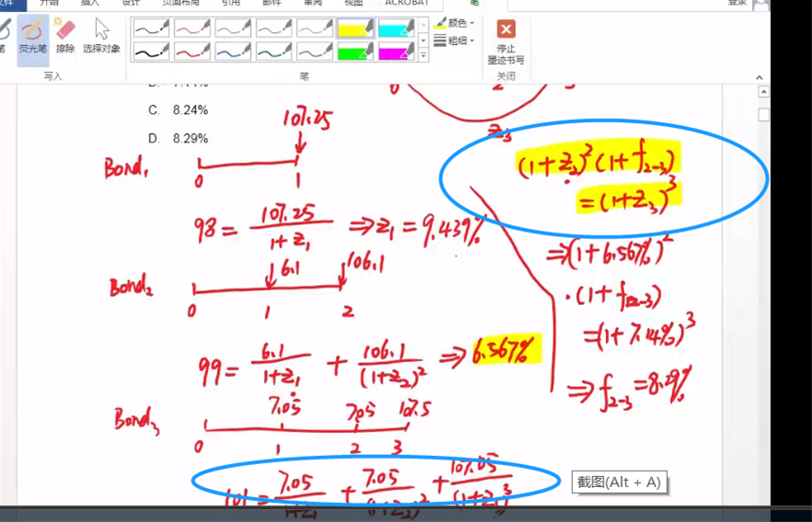Click 登录 to sign in
Image resolution: width=812 pixels, height=522 pixels.
738,3
